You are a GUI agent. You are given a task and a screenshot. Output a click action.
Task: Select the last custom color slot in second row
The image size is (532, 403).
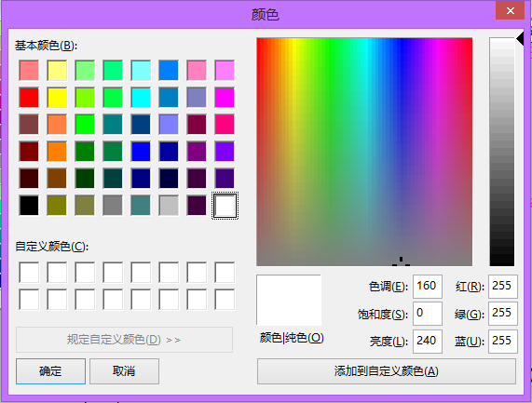225,300
